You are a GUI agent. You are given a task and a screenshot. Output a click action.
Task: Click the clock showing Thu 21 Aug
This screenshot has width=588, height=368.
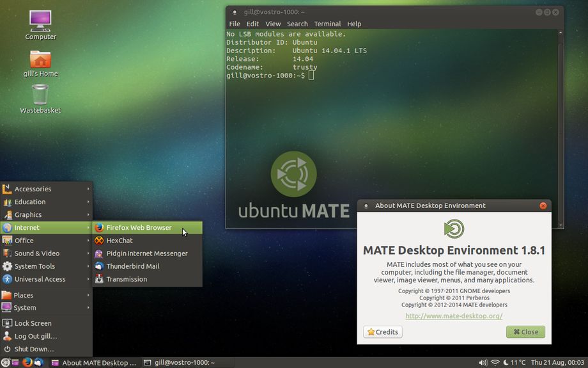tap(556, 363)
